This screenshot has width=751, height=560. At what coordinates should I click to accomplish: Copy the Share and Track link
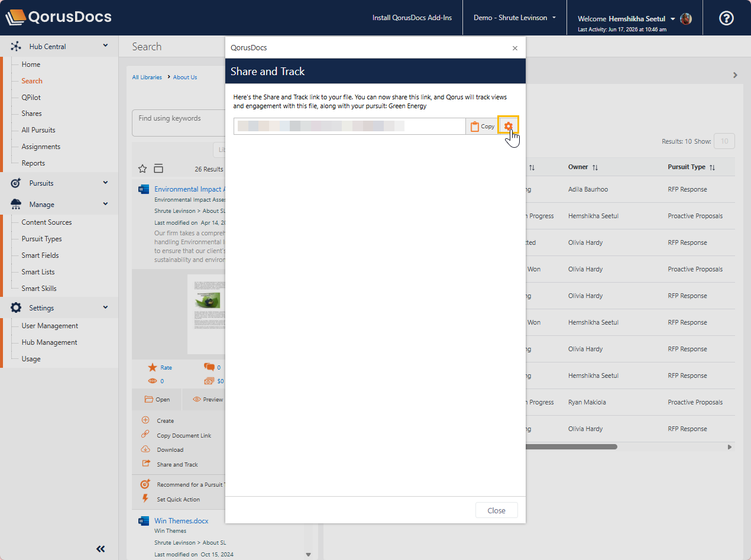click(x=483, y=126)
